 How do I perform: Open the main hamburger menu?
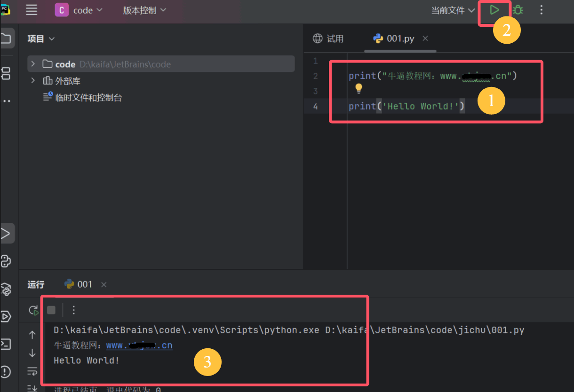pos(32,10)
